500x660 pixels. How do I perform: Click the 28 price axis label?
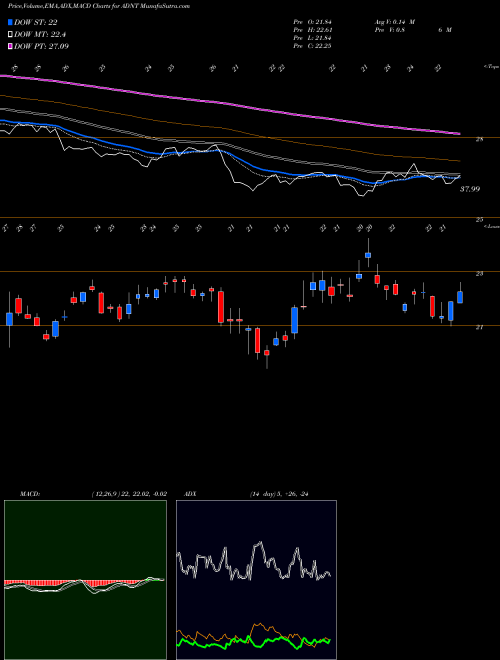[479, 139]
